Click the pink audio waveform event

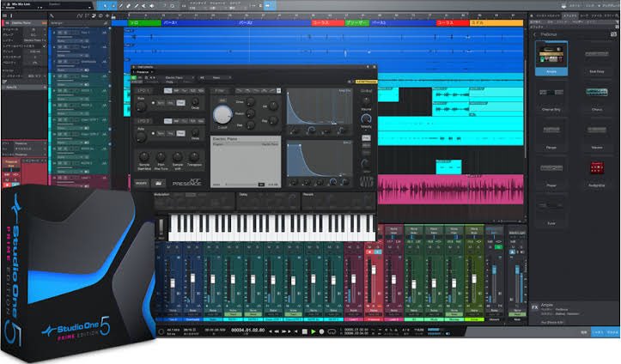(450, 189)
